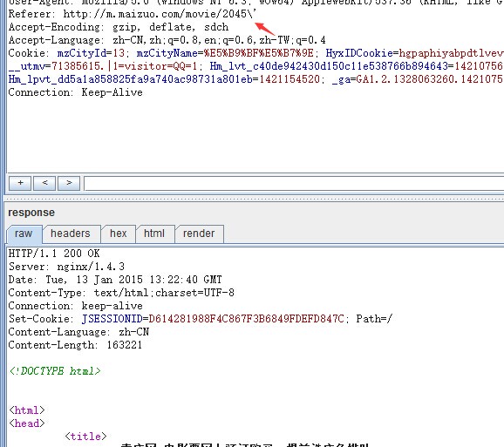504x447 pixels.
Task: Open the headers response tab
Action: click(71, 234)
